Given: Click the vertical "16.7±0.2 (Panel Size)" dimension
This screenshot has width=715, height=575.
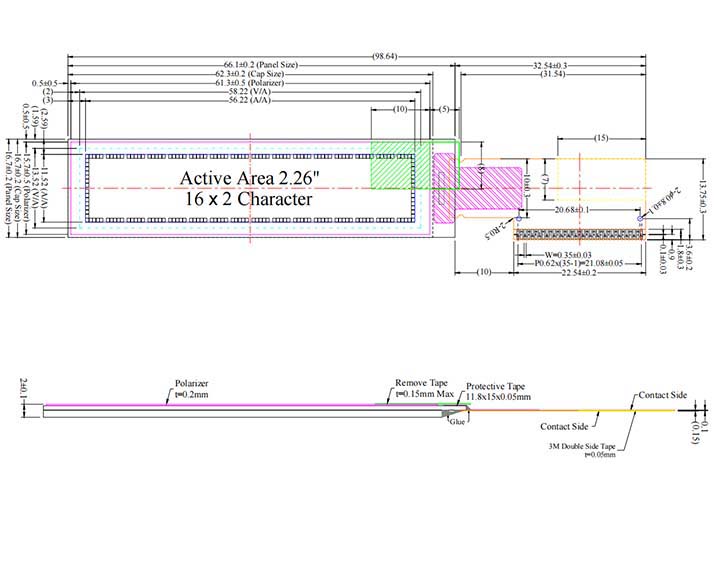Looking at the screenshot, I should tap(8, 187).
